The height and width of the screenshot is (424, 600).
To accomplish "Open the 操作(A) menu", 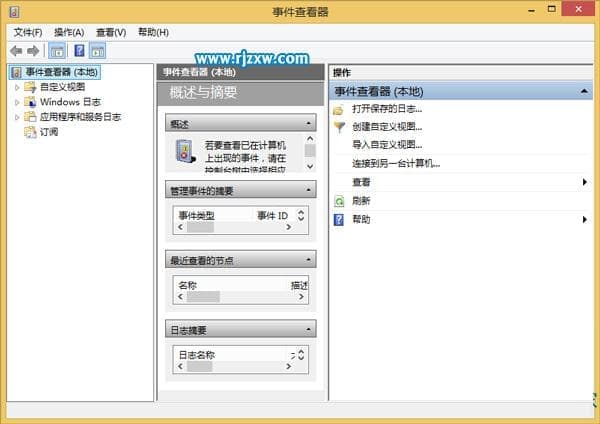I will [x=69, y=33].
